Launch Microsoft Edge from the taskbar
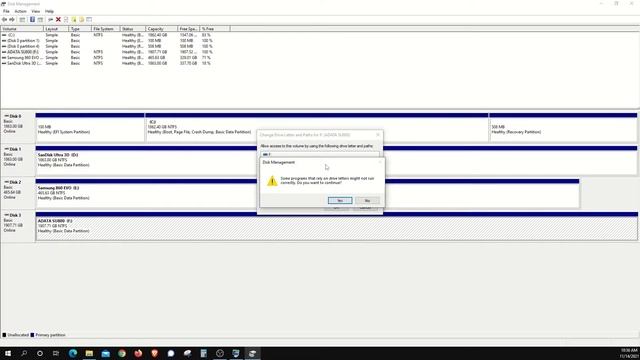Viewport: 640px width, 360px height. click(x=73, y=353)
